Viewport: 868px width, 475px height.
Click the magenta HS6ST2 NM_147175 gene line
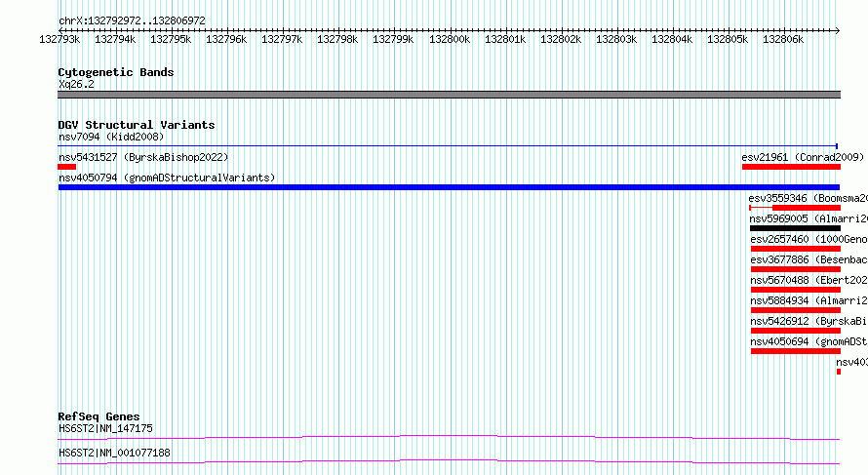pyautogui.click(x=449, y=437)
